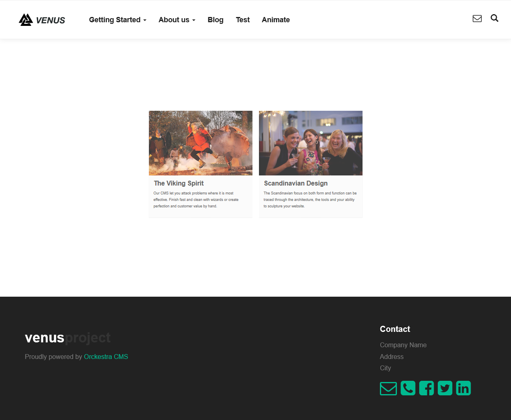Select the Test menu item

243,20
